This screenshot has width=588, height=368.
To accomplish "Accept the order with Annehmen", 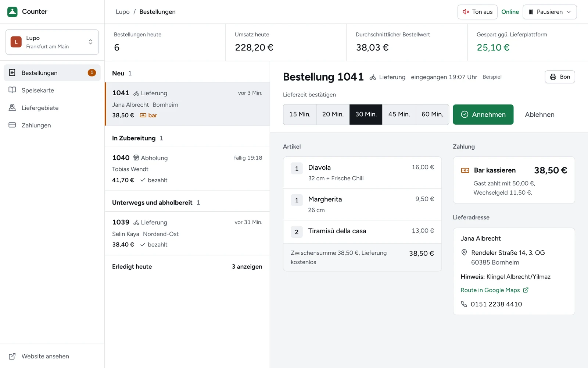I will [483, 114].
